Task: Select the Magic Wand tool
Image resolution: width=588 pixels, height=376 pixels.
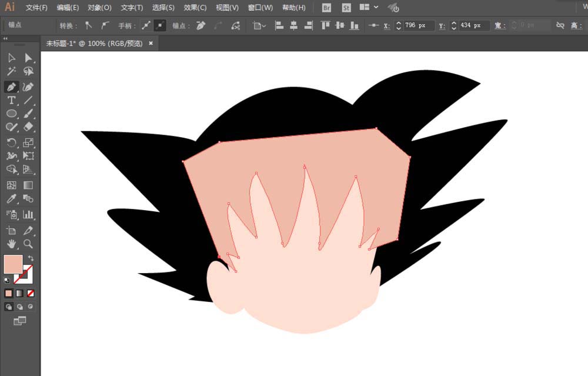Action: tap(11, 71)
